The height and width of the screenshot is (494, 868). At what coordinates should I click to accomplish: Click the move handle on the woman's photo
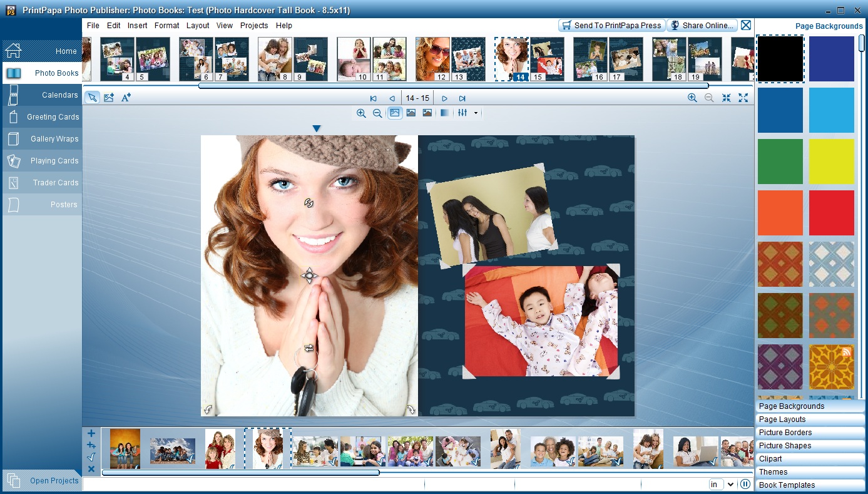(x=309, y=275)
